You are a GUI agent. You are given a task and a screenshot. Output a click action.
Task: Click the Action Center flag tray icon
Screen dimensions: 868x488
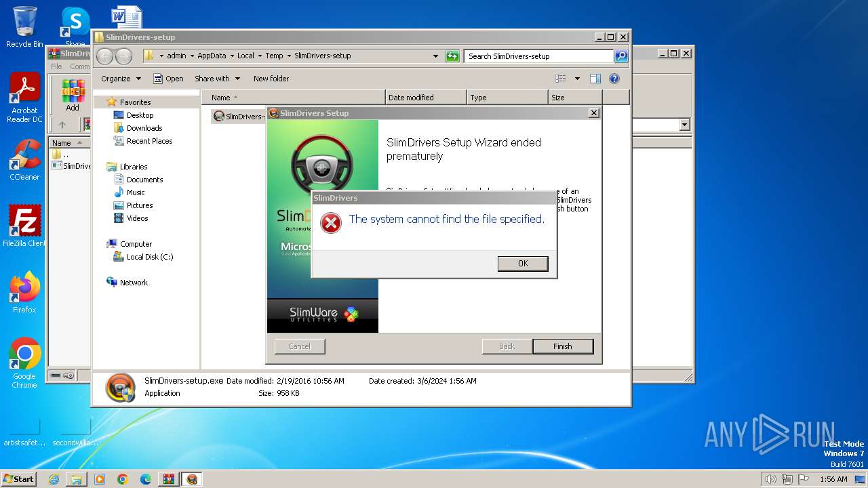(x=804, y=479)
